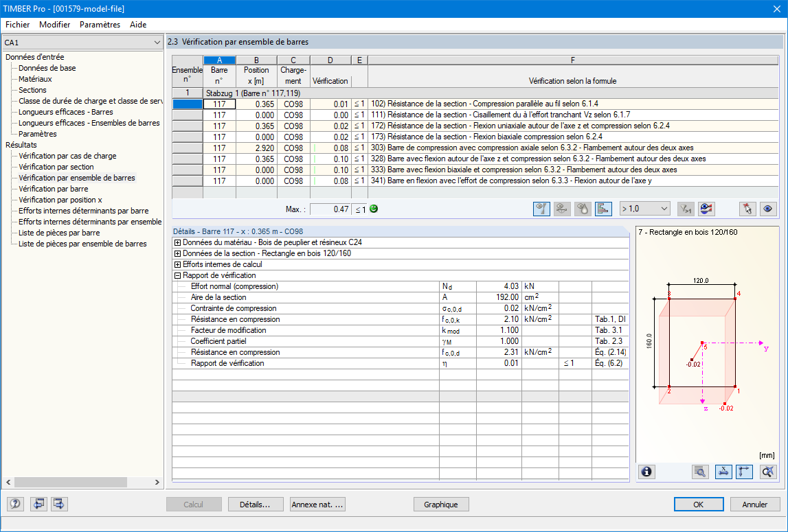Click the funnel filter >1 icon

click(x=686, y=209)
